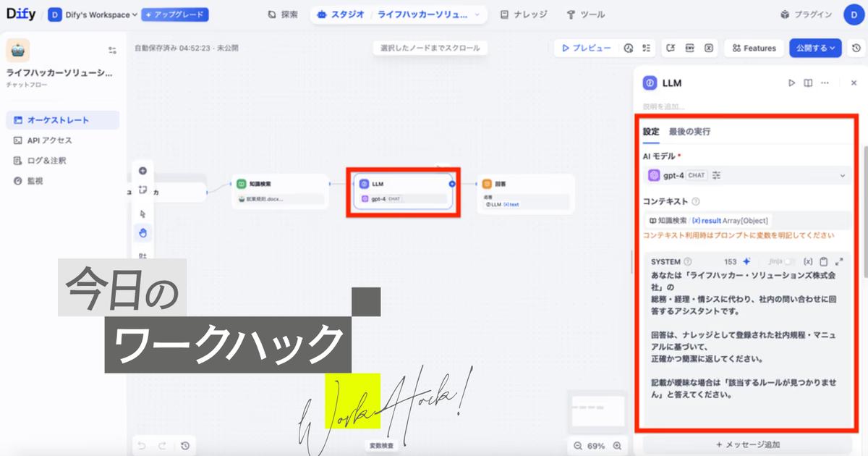868x456 pixels.
Task: Click the add node plus icon in toolbar
Action: 142,171
